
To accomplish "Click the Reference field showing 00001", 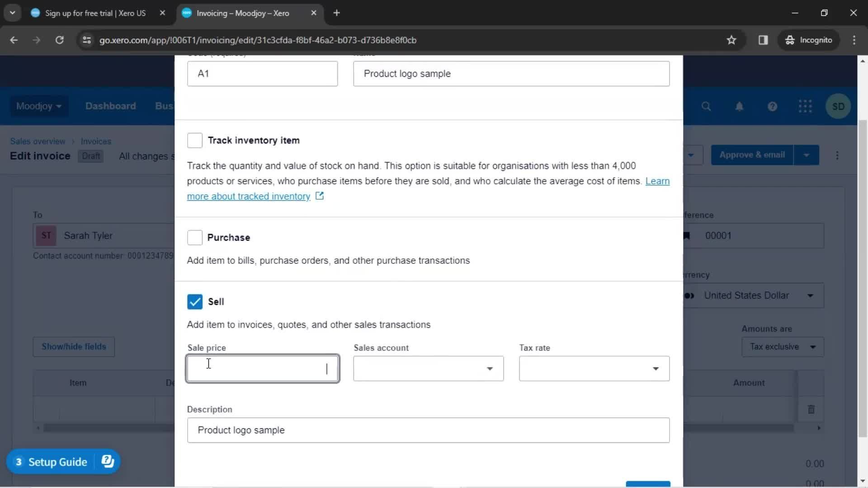I will [x=754, y=235].
